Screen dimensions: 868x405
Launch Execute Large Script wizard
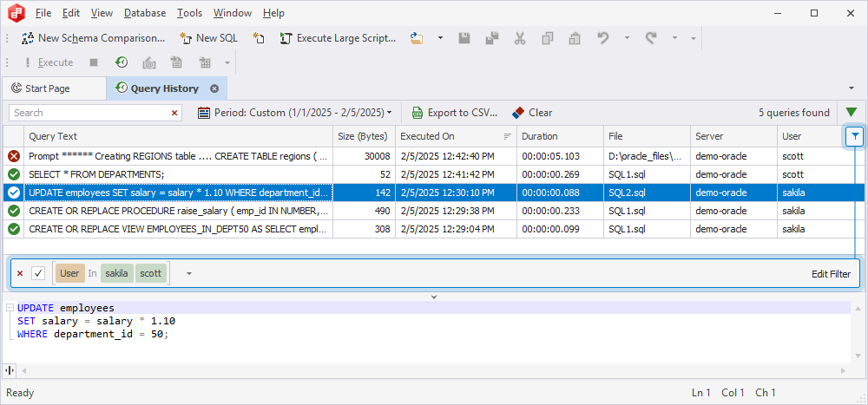point(339,38)
